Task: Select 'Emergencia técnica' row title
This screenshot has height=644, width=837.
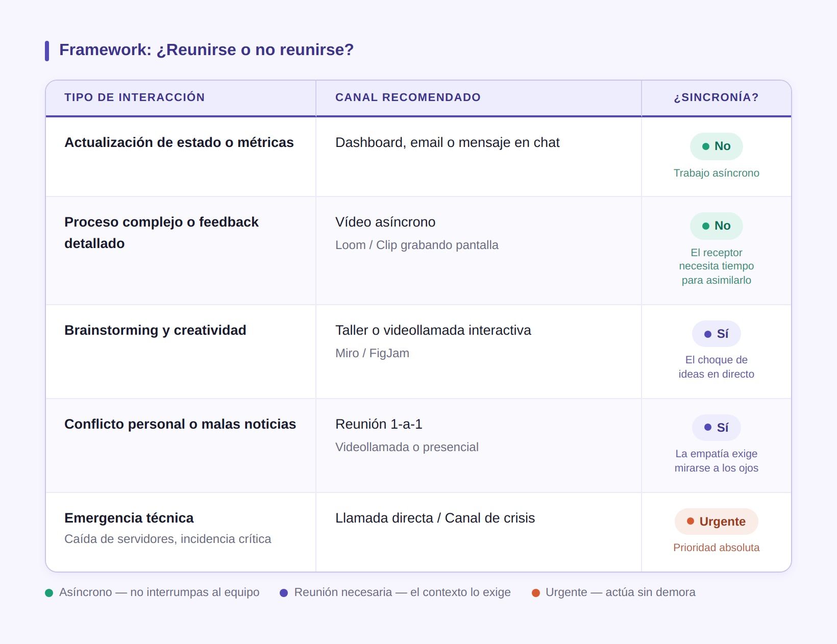Action: (x=129, y=518)
